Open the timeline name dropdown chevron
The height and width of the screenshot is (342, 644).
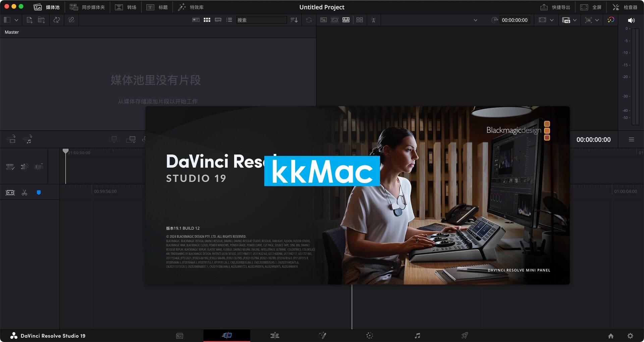[475, 20]
